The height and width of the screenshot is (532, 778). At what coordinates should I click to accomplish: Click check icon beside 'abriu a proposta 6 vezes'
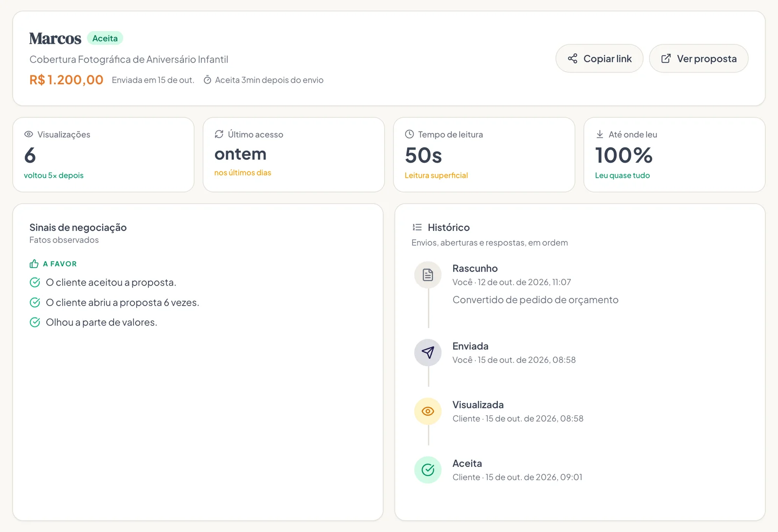(x=35, y=302)
